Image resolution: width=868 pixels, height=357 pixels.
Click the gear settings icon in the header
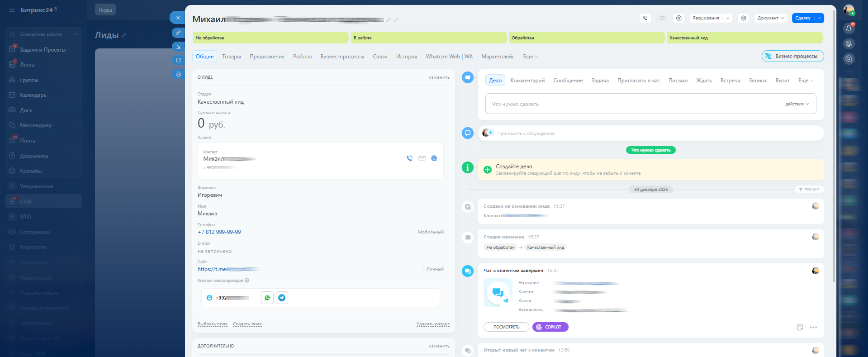coord(744,18)
